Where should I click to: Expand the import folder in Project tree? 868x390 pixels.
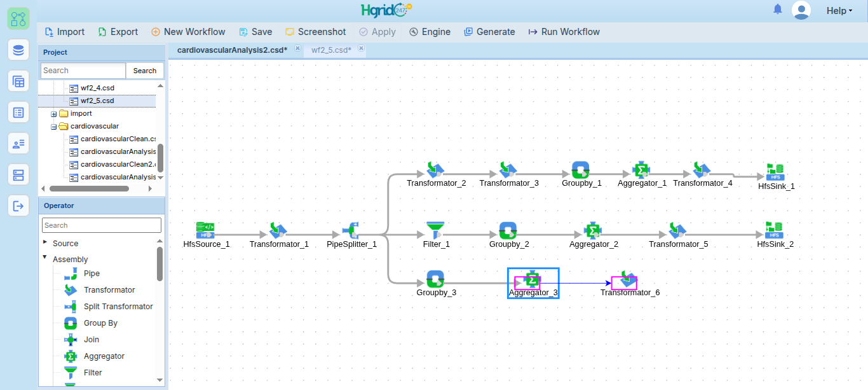(x=54, y=114)
